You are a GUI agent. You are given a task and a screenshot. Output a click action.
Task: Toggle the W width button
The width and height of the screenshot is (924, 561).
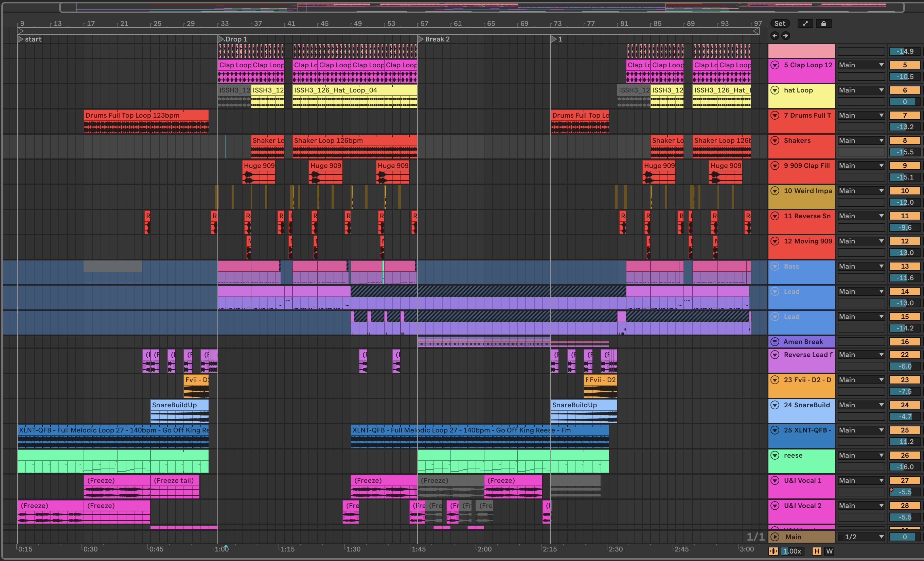(829, 551)
